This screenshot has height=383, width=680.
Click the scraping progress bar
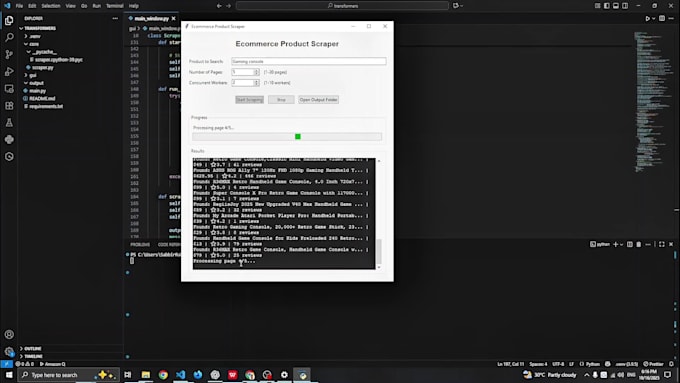[287, 137]
